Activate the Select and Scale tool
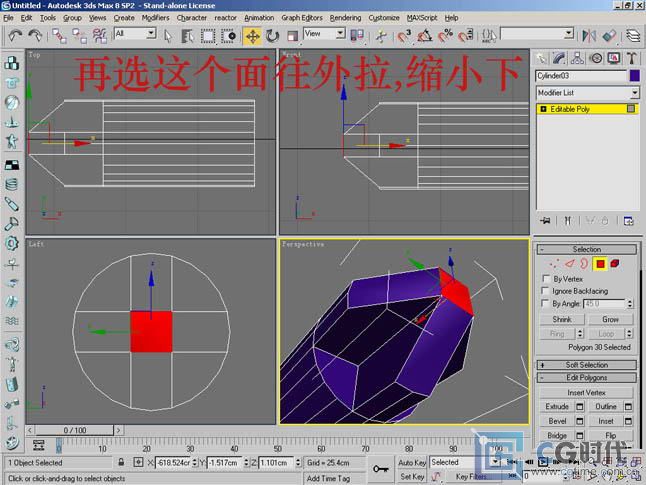This screenshot has height=485, width=646. pyautogui.click(x=292, y=36)
